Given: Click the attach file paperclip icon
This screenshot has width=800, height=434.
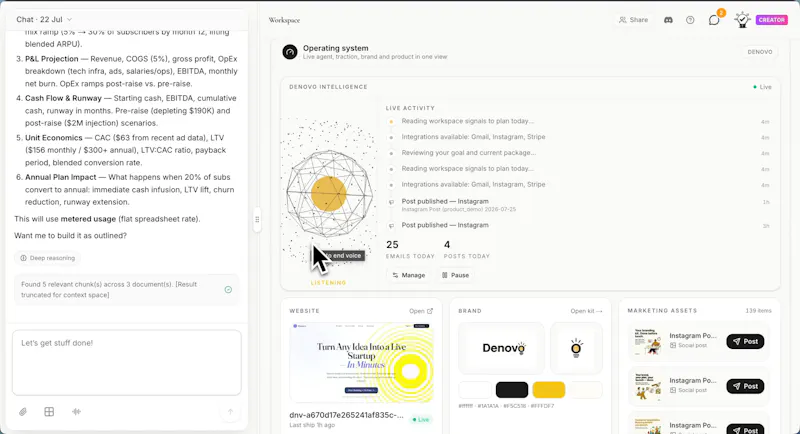Looking at the screenshot, I should (x=23, y=412).
